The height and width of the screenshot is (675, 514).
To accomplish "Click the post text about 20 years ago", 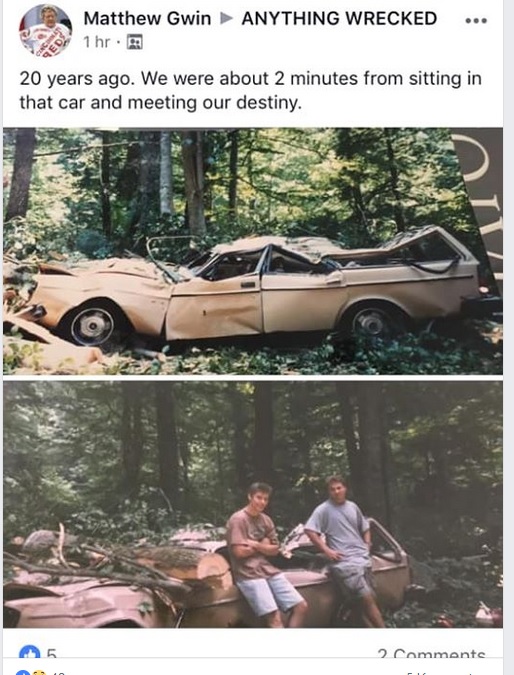I will click(x=251, y=90).
